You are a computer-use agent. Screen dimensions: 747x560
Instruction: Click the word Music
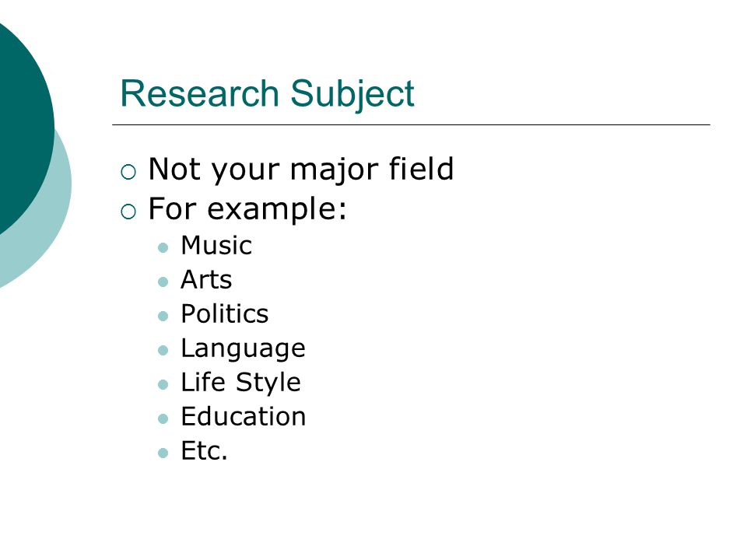(216, 246)
